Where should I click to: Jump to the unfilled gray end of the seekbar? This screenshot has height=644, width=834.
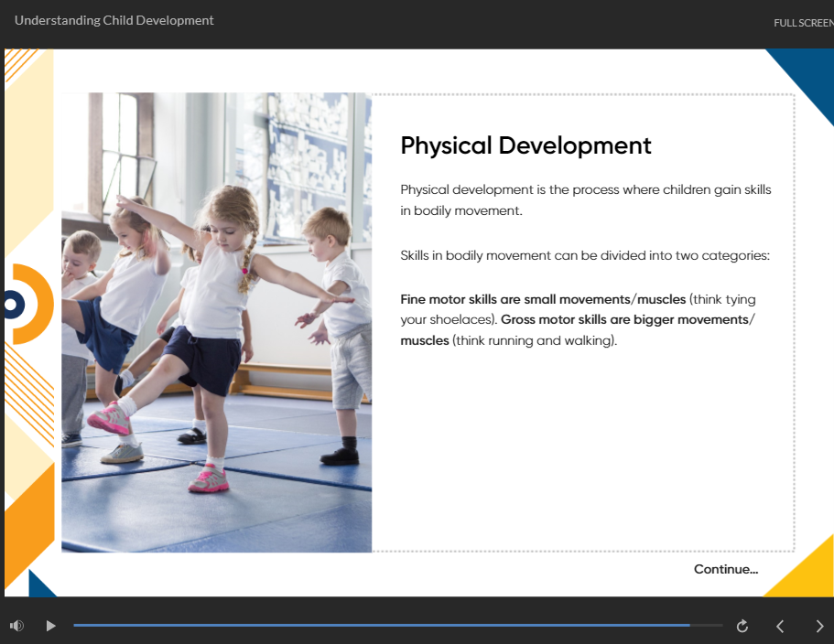tap(707, 626)
